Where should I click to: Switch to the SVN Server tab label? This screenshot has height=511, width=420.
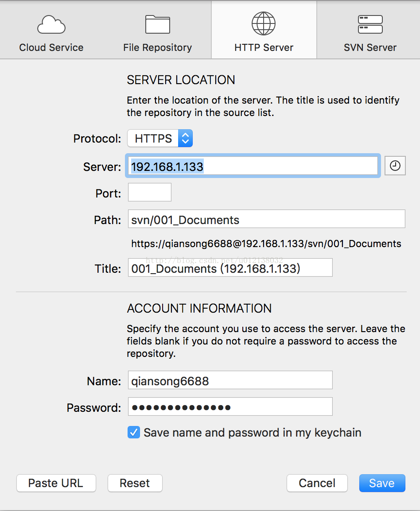pyautogui.click(x=370, y=47)
